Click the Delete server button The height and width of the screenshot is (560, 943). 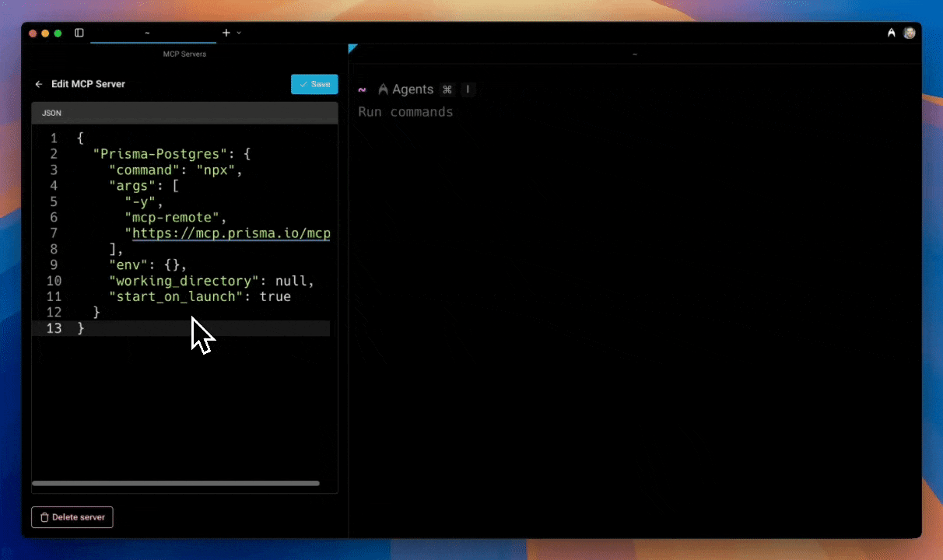click(72, 516)
